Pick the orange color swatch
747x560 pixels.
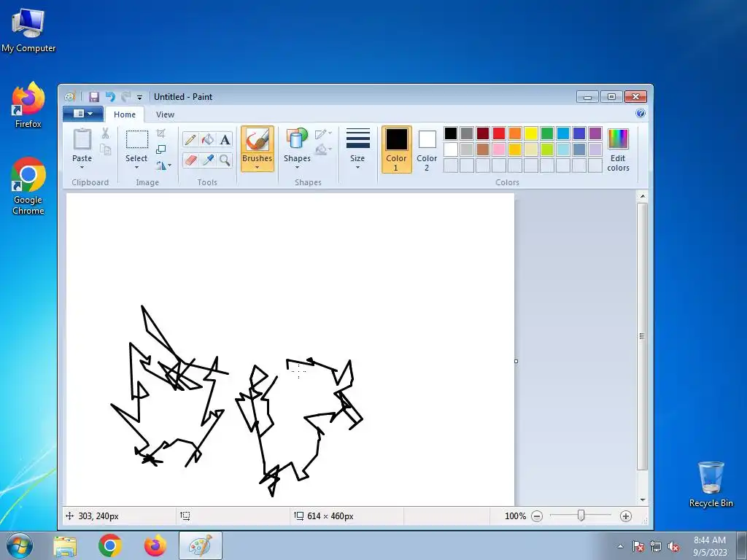(x=515, y=133)
